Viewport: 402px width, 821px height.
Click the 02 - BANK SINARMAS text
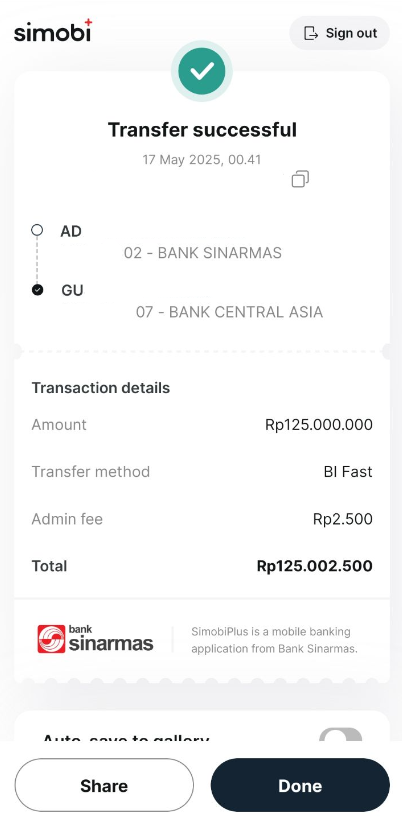pyautogui.click(x=203, y=253)
